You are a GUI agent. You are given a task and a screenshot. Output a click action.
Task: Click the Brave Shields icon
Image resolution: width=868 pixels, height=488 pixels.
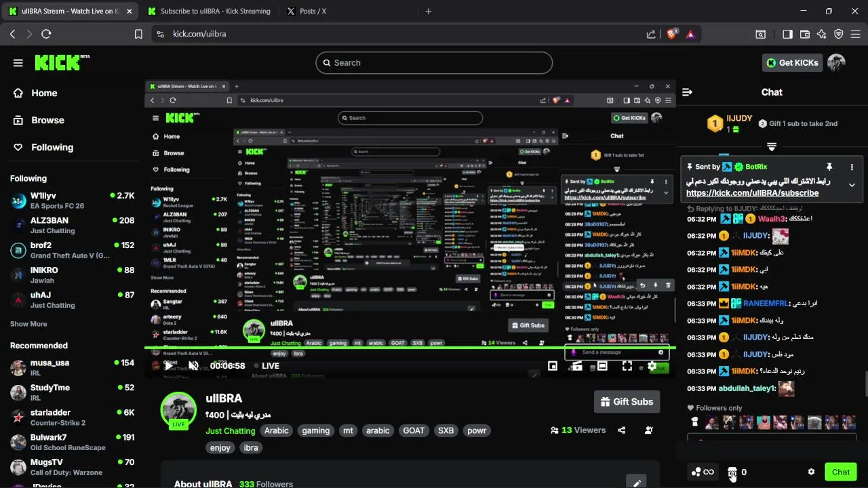click(x=672, y=34)
